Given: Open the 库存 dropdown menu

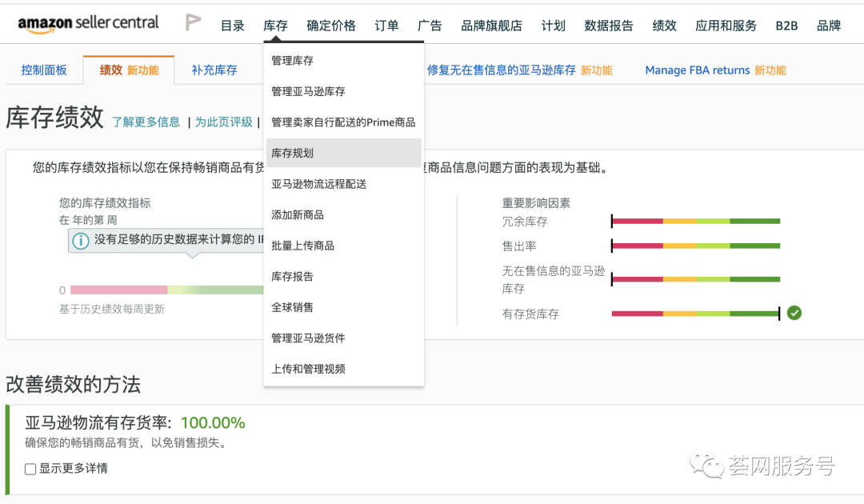Looking at the screenshot, I should pos(275,25).
